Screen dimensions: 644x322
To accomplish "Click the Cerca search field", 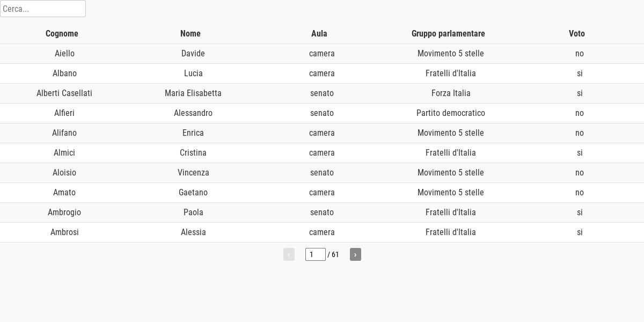I will coord(43,9).
